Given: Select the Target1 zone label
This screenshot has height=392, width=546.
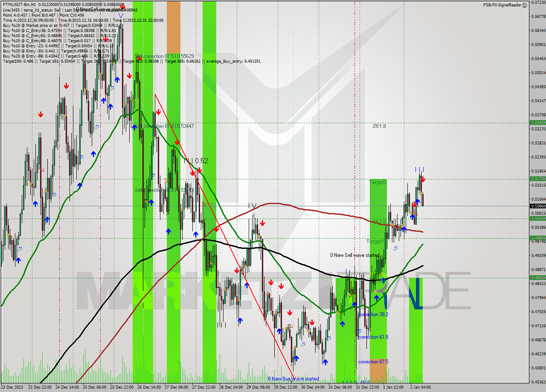Looking at the screenshot, I should tap(375, 241).
